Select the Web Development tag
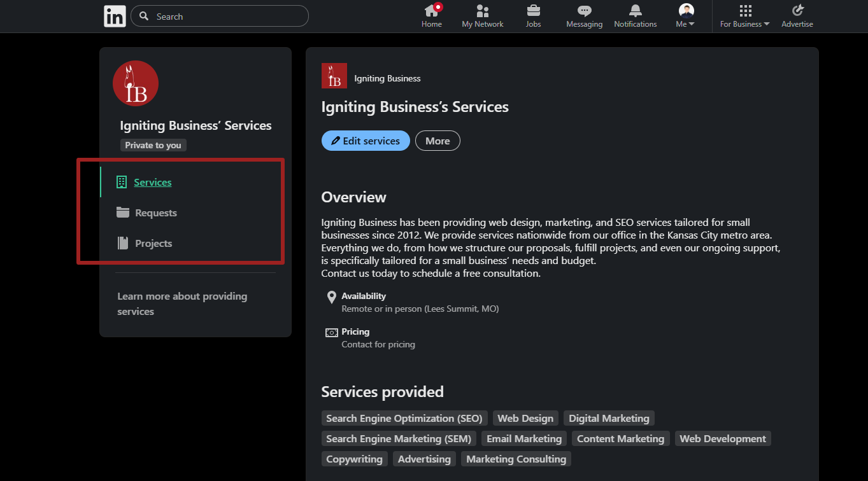Image resolution: width=868 pixels, height=481 pixels. (x=723, y=438)
